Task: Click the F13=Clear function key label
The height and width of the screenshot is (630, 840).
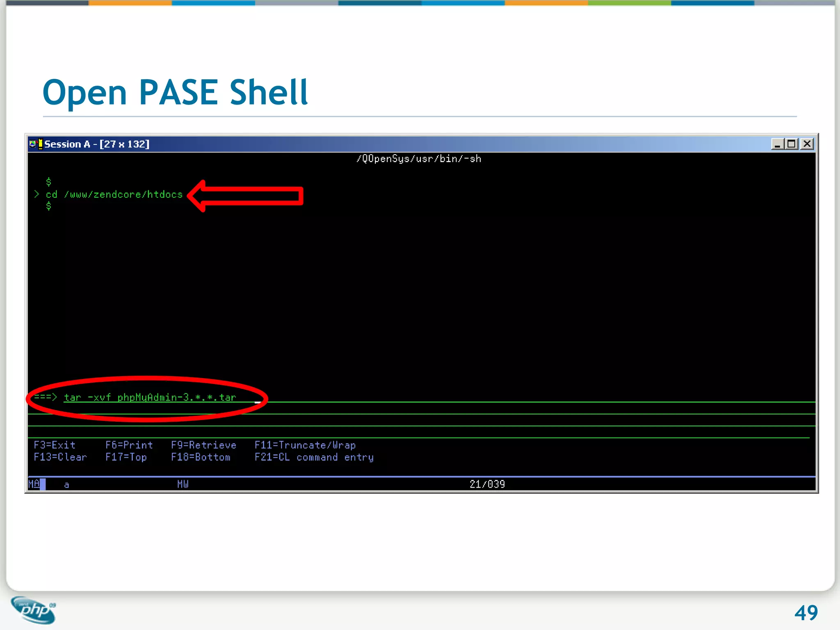Action: click(60, 457)
